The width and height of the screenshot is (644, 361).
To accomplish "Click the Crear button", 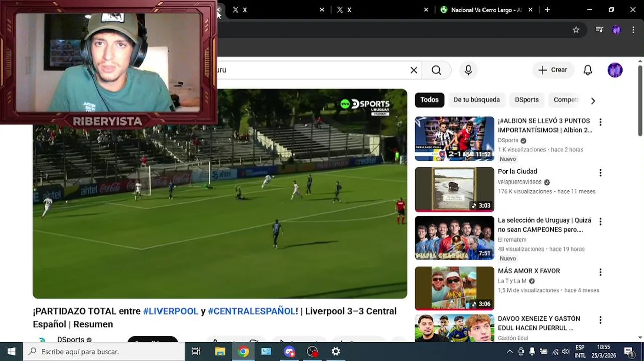I will pyautogui.click(x=552, y=70).
